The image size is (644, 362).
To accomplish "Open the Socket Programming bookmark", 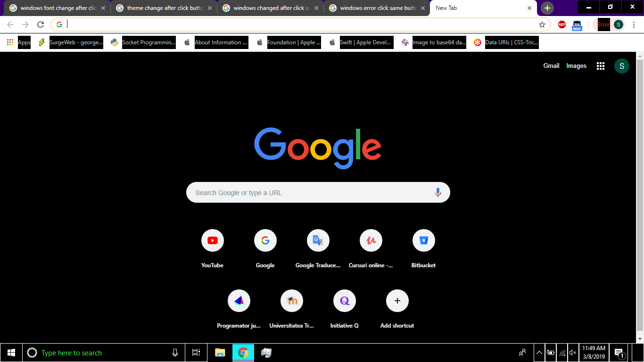I will (x=143, y=42).
